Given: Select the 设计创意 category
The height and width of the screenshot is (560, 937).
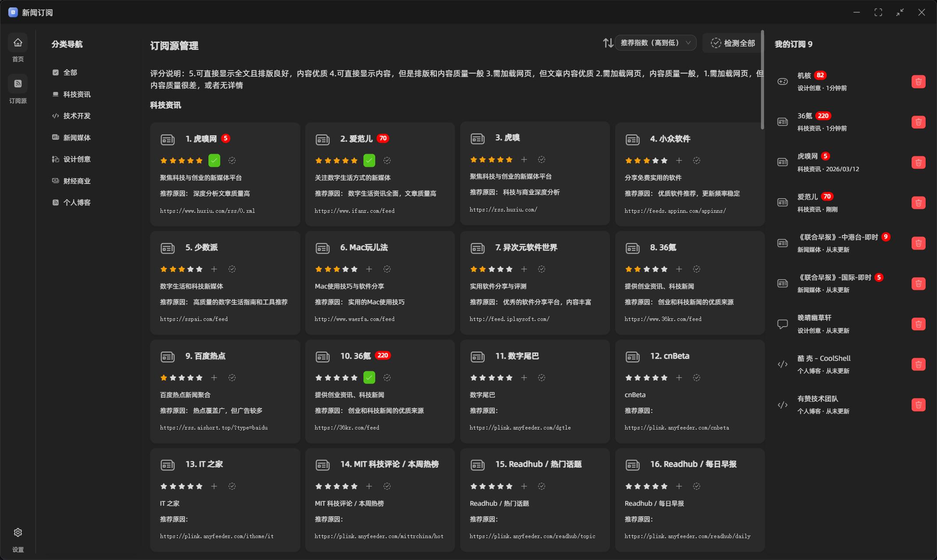Looking at the screenshot, I should click(77, 159).
